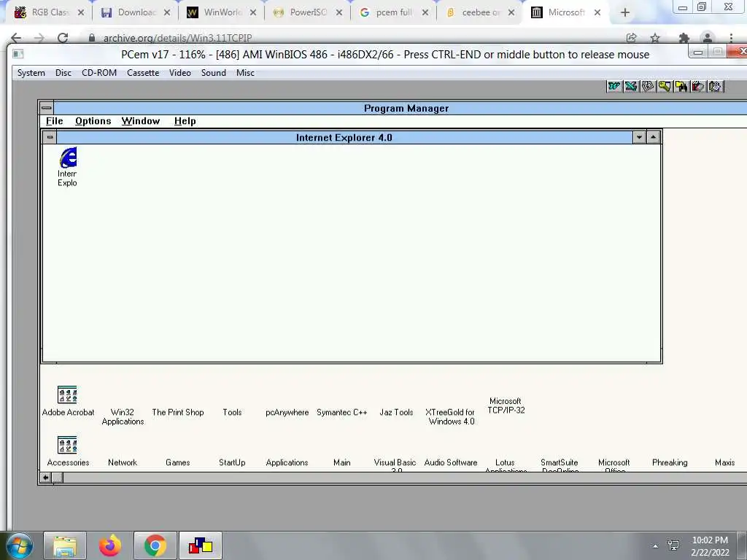This screenshot has width=747, height=560.
Task: Open Program Manager's Options menu
Action: pyautogui.click(x=93, y=121)
